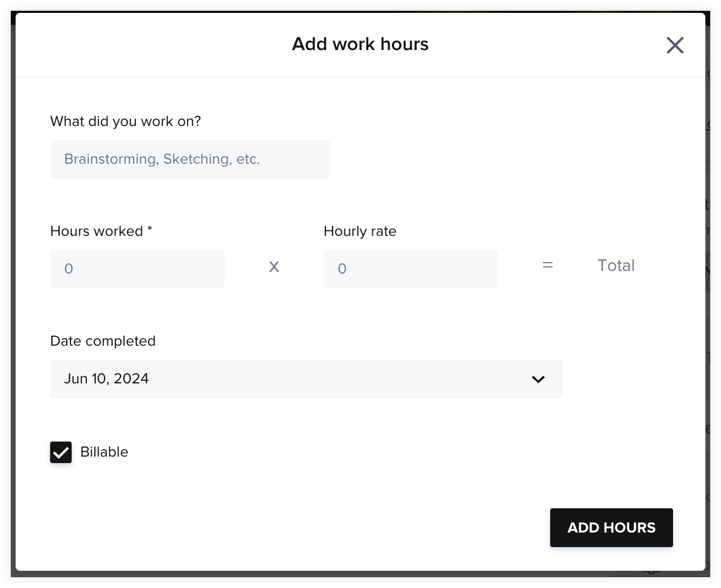
Task: Click the Date completed label
Action: tap(102, 341)
